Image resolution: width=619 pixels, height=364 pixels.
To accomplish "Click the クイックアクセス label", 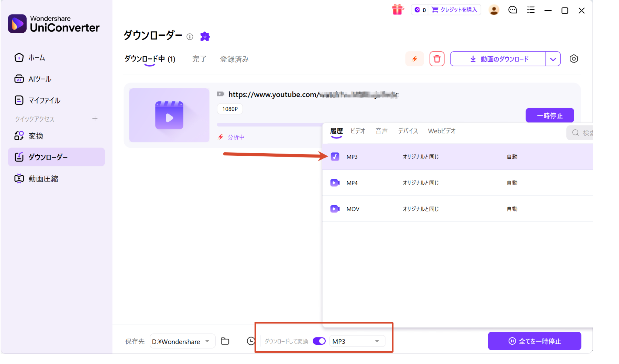I will pos(35,119).
